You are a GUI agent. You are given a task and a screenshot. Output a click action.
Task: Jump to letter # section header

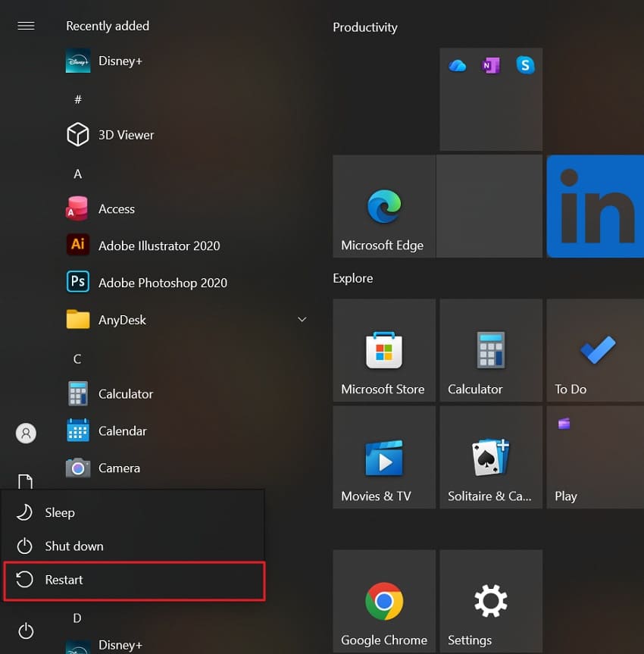pos(77,99)
